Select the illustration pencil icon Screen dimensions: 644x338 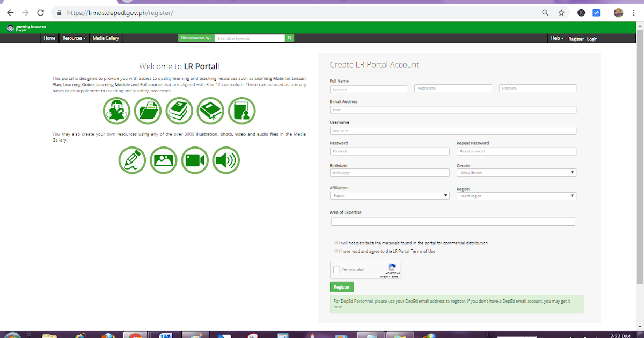132,160
